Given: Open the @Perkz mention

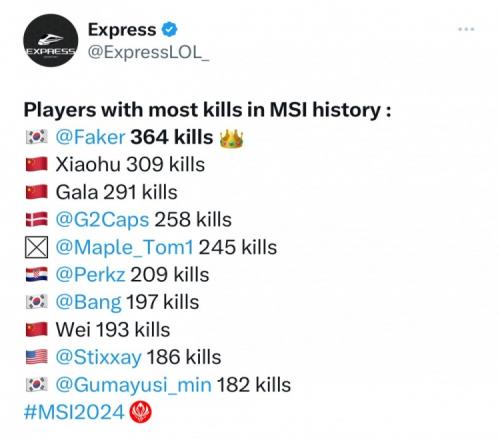Looking at the screenshot, I should point(90,275).
